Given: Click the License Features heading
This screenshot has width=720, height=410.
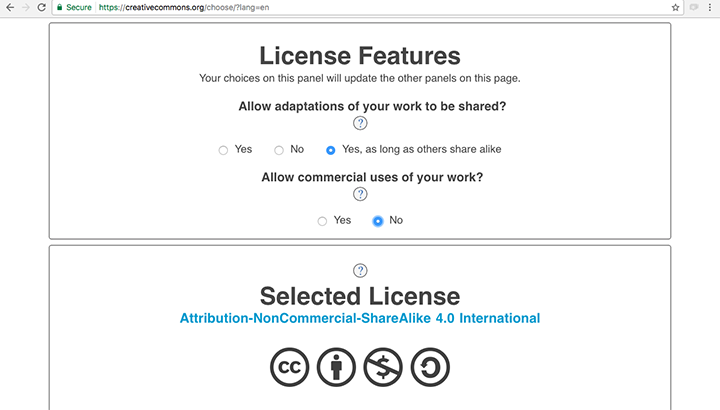Looking at the screenshot, I should pos(360,56).
